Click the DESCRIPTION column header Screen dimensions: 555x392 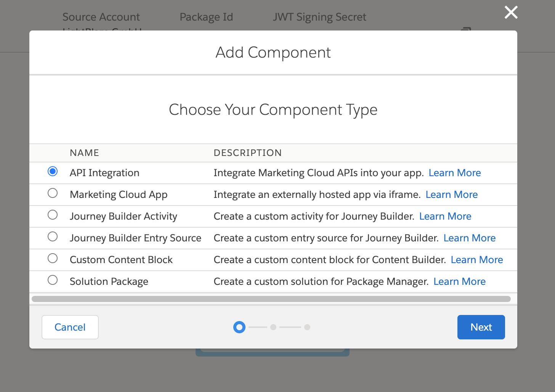(x=247, y=153)
